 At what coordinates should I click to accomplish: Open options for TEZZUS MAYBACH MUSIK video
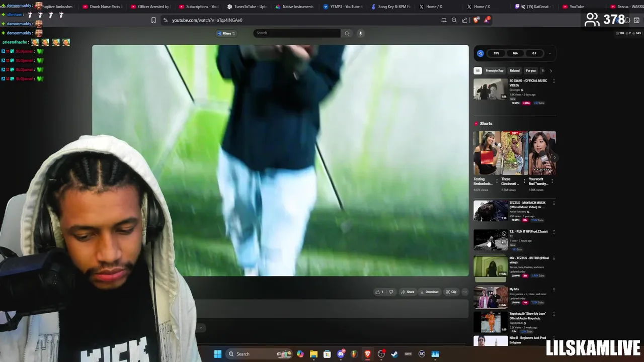coord(554,203)
